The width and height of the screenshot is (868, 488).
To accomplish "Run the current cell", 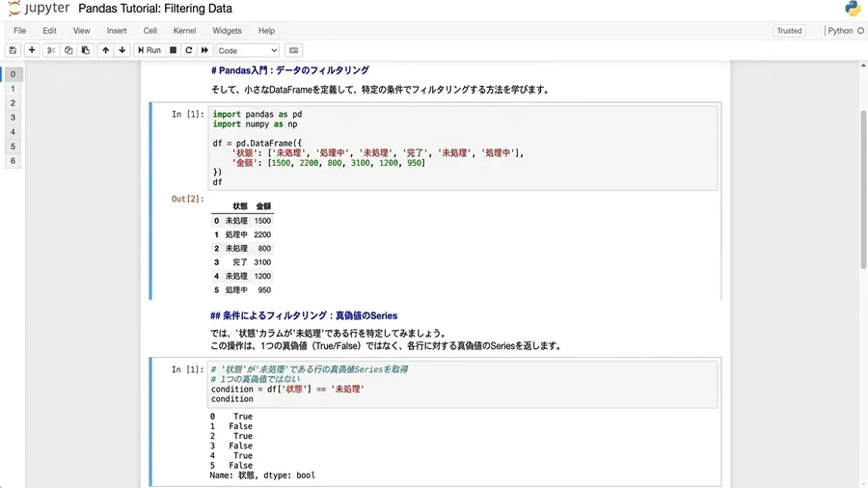I will coord(149,50).
